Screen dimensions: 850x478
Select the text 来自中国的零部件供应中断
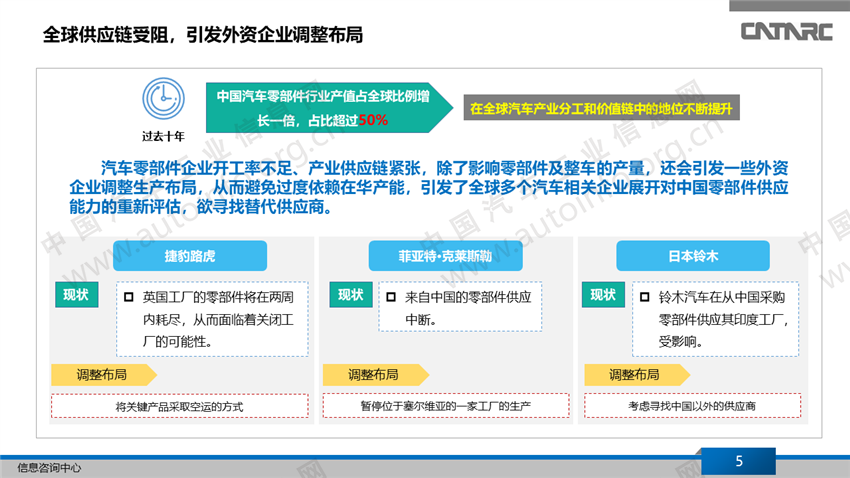(468, 308)
